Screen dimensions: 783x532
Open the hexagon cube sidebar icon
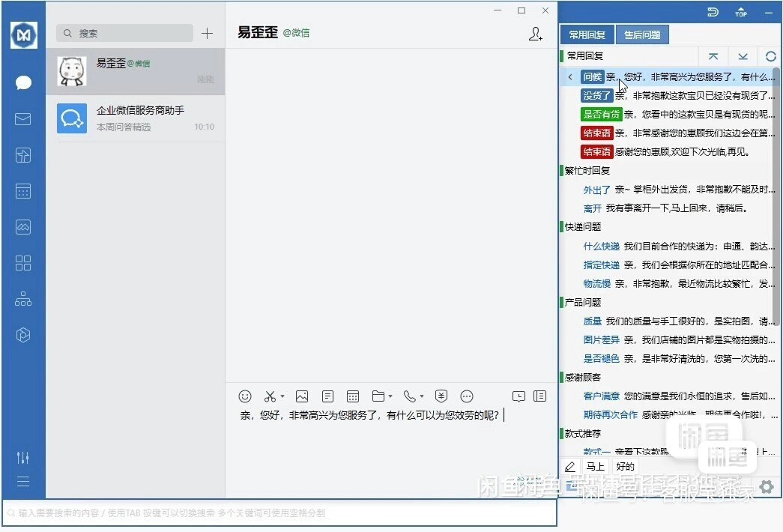(23, 335)
